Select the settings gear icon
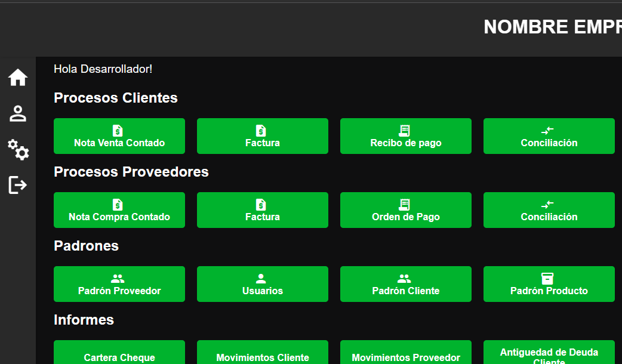Image resolution: width=622 pixels, height=364 pixels. (18, 151)
